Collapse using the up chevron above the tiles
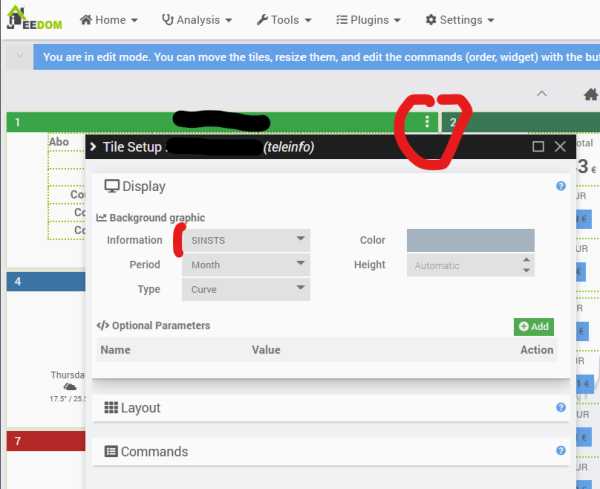 click(542, 94)
